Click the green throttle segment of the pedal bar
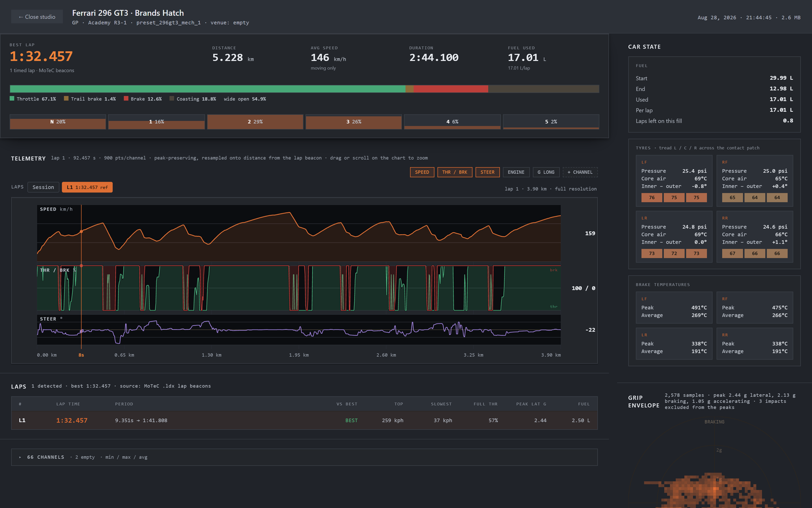Image resolution: width=812 pixels, height=508 pixels. coord(208,89)
